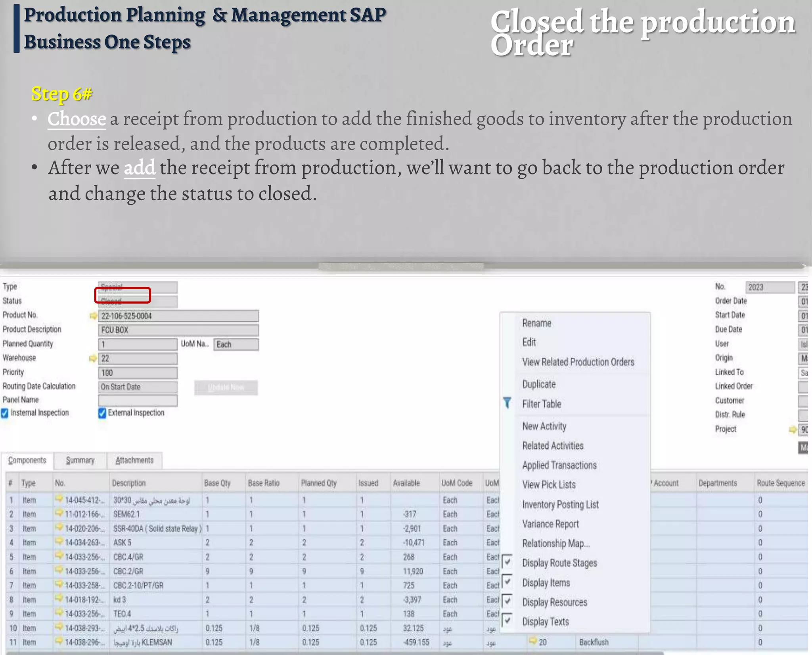Click the Planned Qty column header
The width and height of the screenshot is (812, 655).
[327, 483]
